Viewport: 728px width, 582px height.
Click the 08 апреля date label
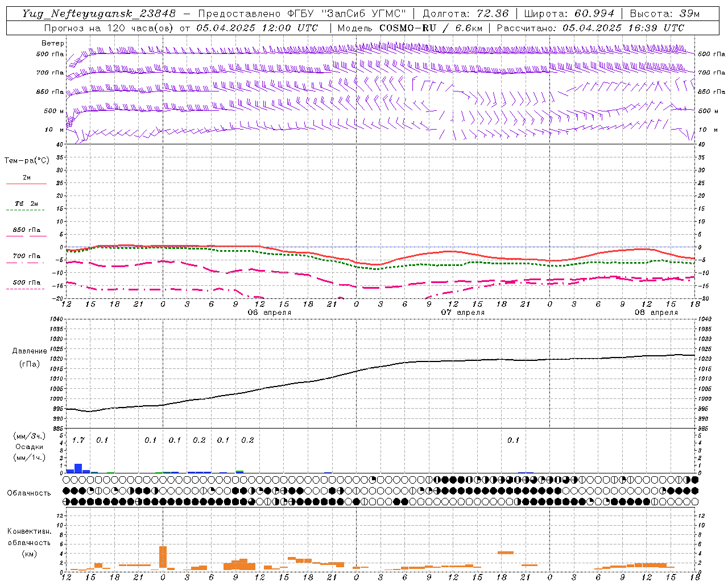coord(656,313)
